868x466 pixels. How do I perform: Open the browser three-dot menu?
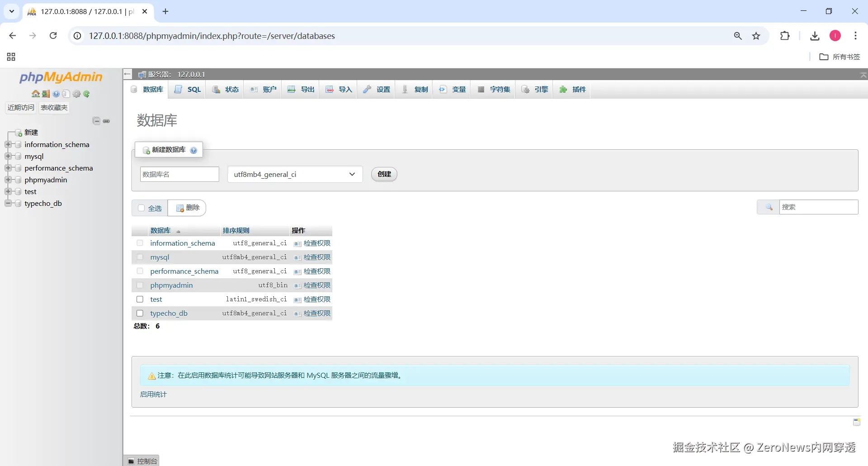tap(855, 36)
